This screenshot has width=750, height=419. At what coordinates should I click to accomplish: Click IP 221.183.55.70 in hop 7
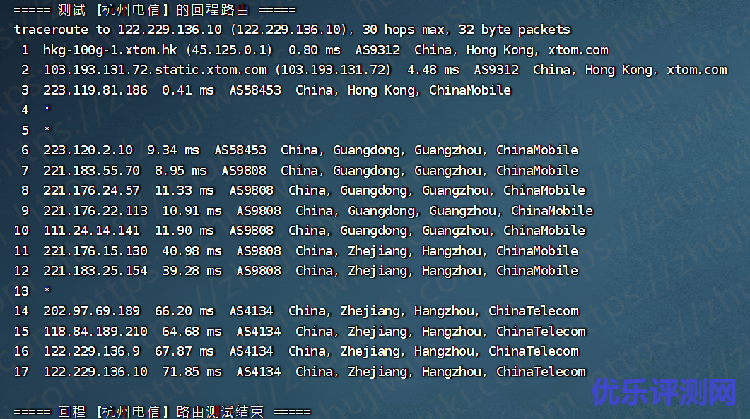pyautogui.click(x=92, y=171)
